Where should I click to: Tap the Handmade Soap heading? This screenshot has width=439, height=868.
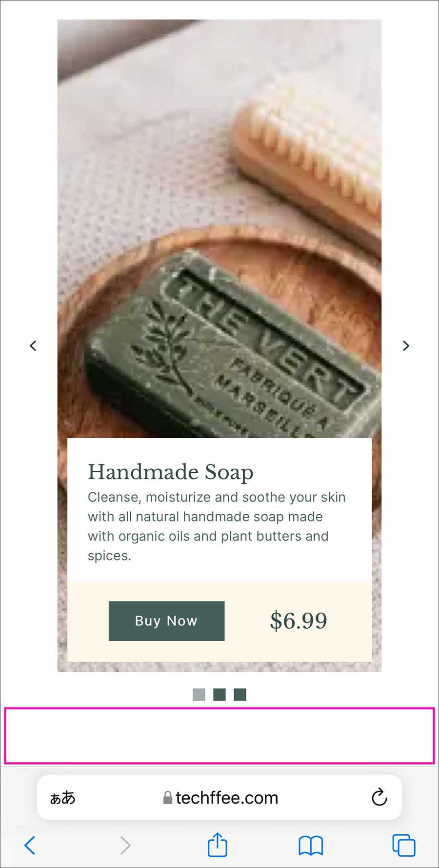[x=171, y=472]
